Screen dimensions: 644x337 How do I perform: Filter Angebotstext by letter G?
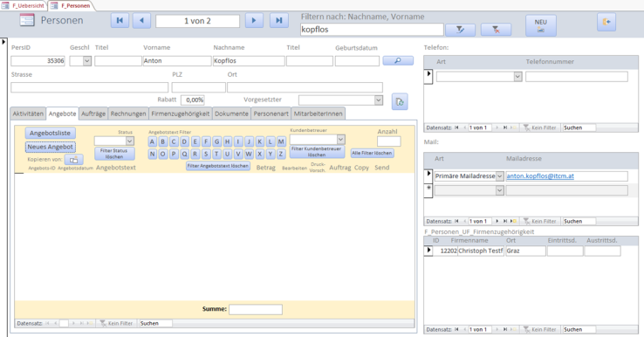(217, 141)
